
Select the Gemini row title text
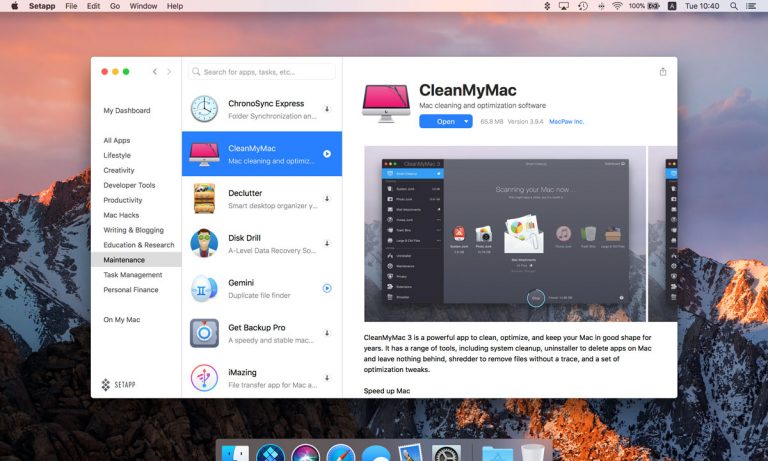click(x=241, y=283)
